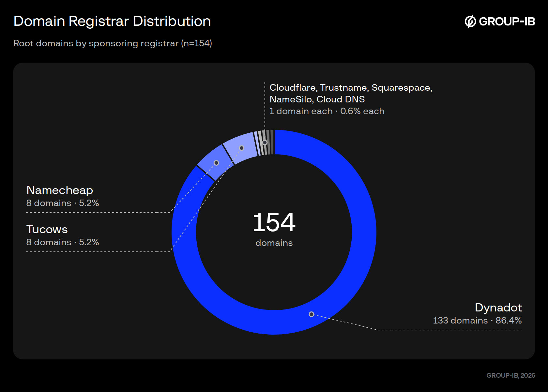Click the central '154' total number
This screenshot has height=392, width=548.
pos(274,222)
